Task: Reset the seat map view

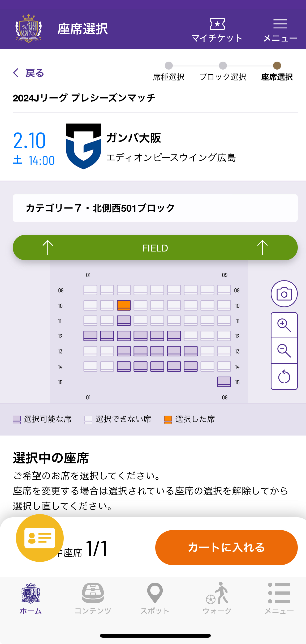Action: click(x=284, y=377)
